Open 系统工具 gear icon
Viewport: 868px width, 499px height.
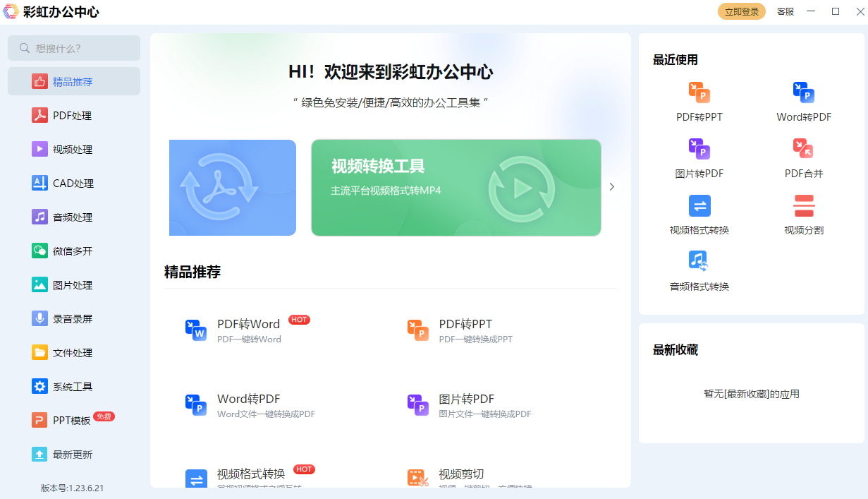tap(39, 386)
